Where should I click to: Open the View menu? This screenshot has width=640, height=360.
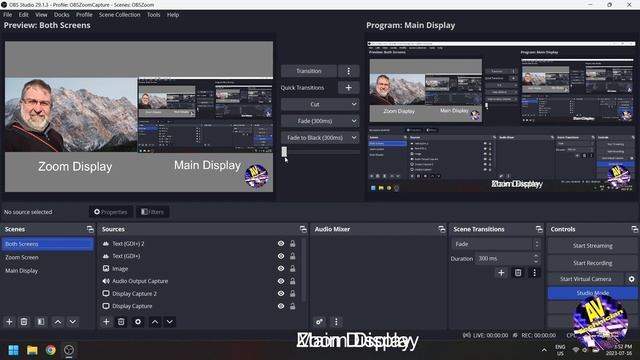(41, 15)
